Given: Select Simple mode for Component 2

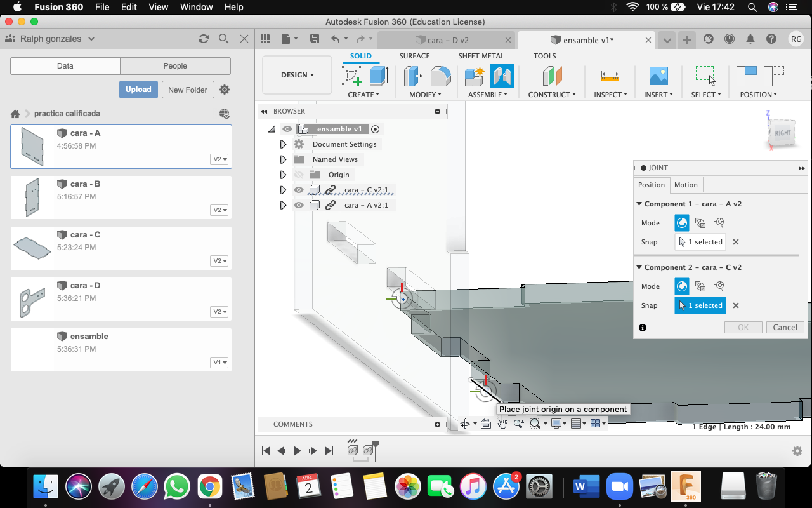Looking at the screenshot, I should coord(682,286).
